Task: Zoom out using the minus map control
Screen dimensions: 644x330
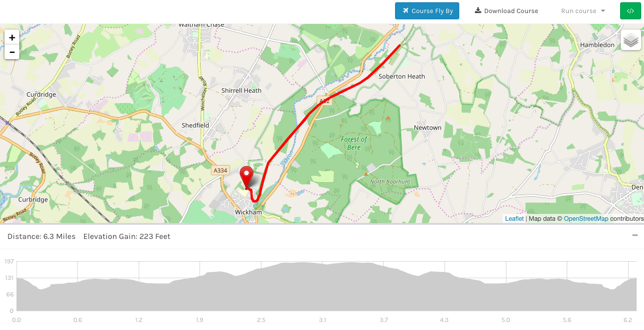Action: click(x=11, y=52)
